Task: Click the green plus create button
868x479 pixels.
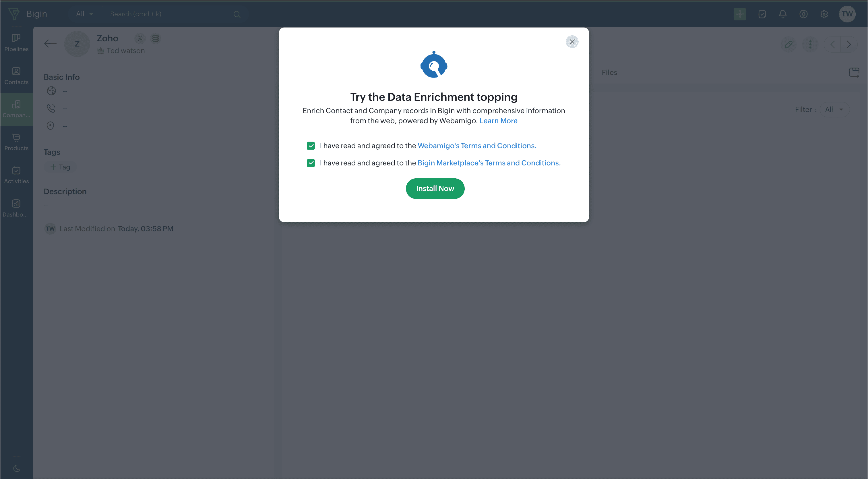Action: pos(740,14)
